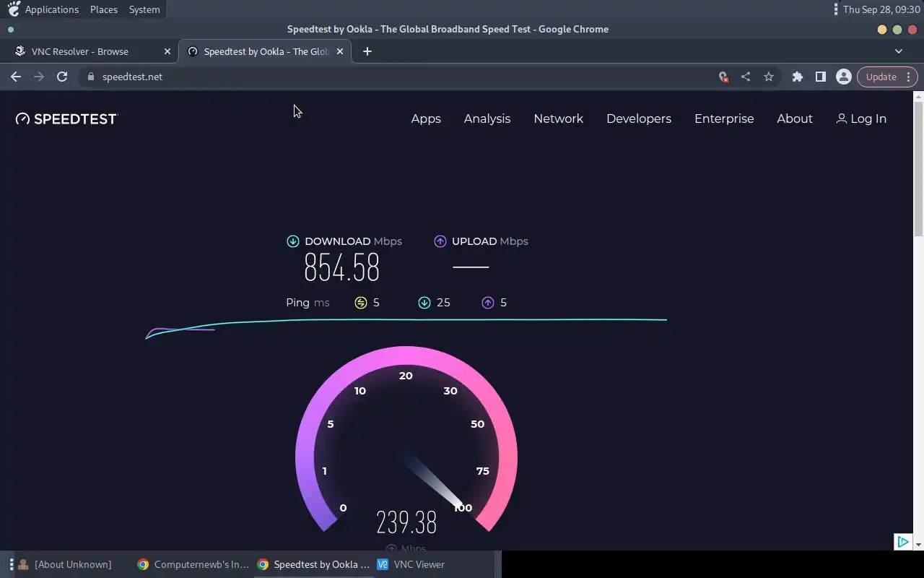Viewport: 924px width, 578px height.
Task: Bookmark this page with the star icon
Action: click(x=769, y=77)
